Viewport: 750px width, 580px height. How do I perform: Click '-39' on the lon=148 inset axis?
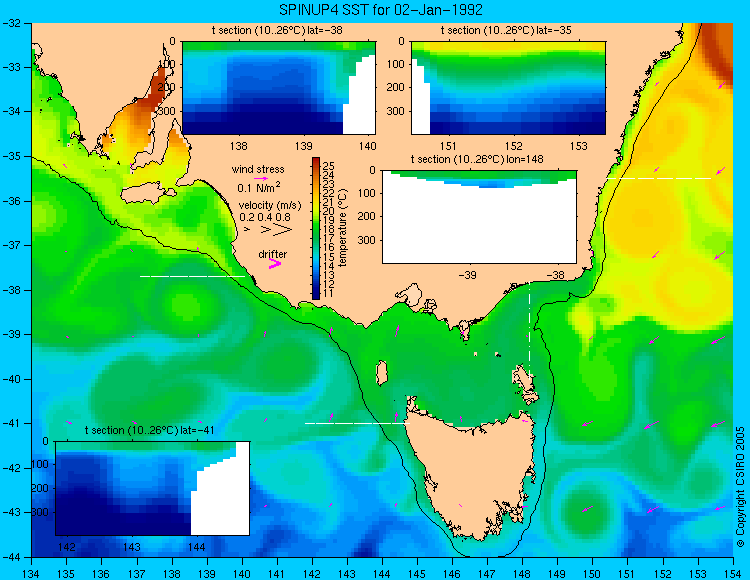[x=467, y=275]
